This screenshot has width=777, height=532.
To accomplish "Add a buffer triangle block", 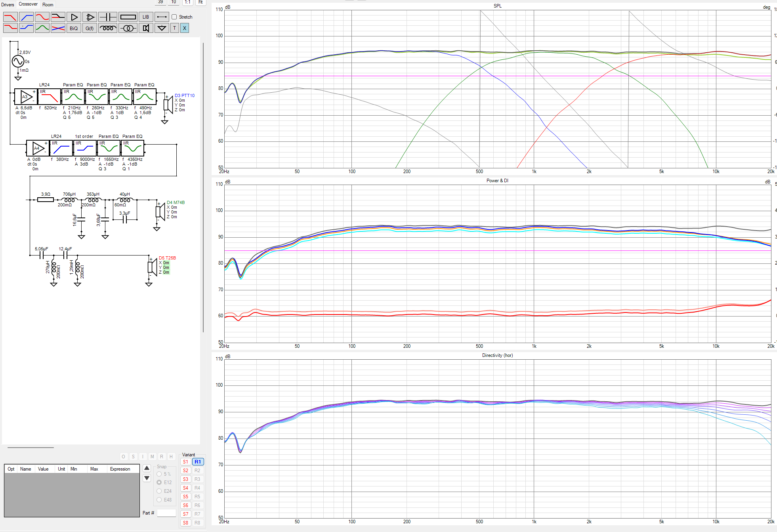I will (74, 17).
